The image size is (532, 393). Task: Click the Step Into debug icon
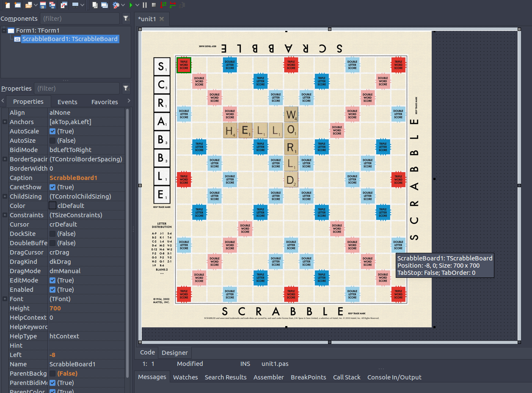pyautogui.click(x=163, y=5)
